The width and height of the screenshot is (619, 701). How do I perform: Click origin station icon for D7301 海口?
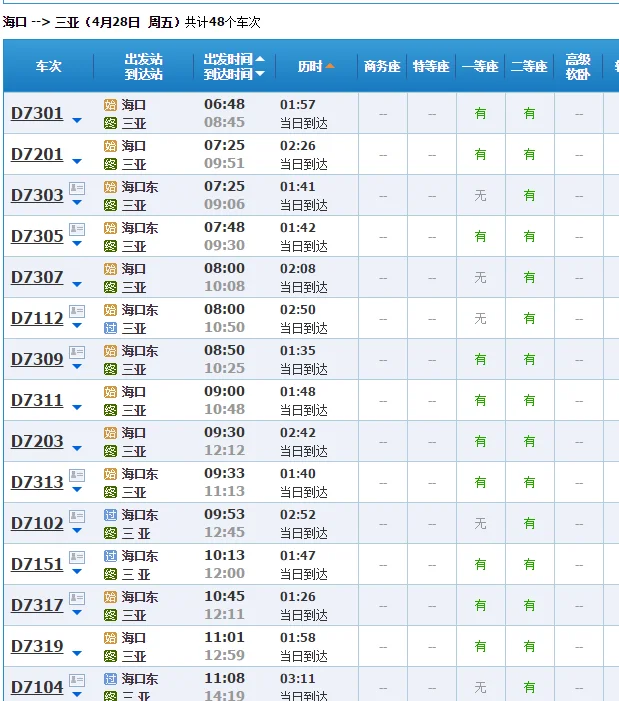coord(110,105)
